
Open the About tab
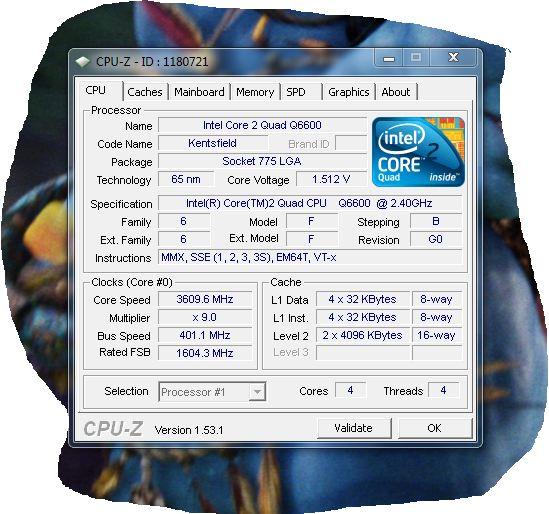396,92
